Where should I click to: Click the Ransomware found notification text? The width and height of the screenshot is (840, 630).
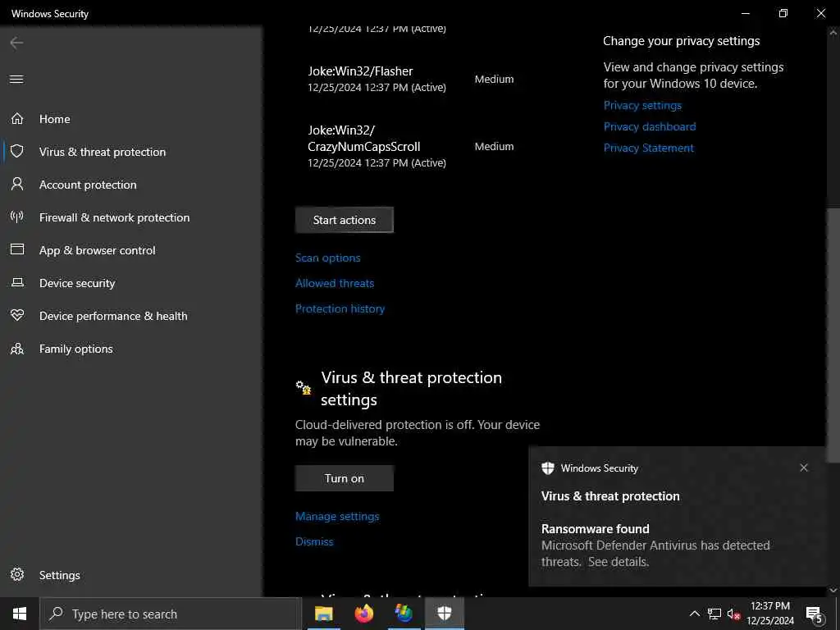(595, 529)
